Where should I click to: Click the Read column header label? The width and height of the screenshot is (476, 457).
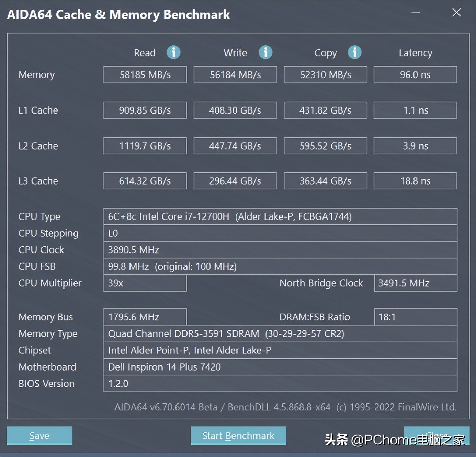[145, 53]
